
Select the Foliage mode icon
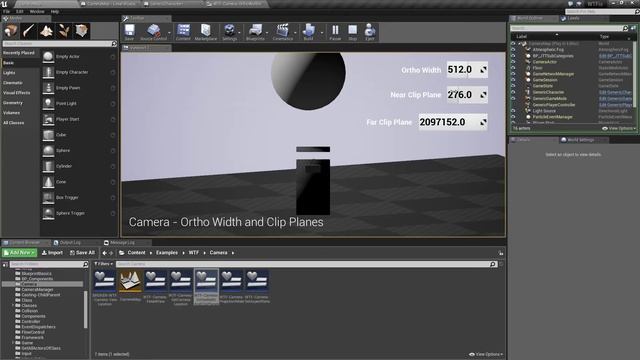pos(64,31)
